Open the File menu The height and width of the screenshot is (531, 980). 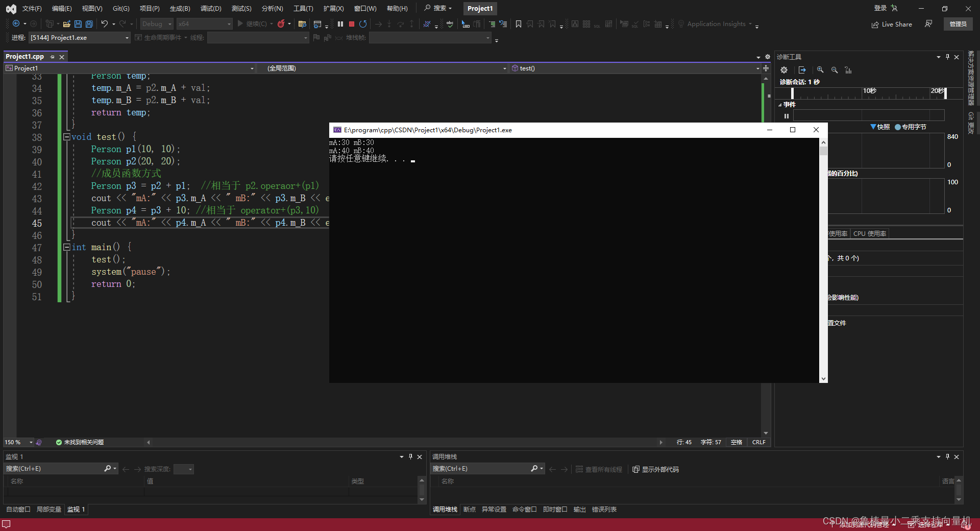[x=32, y=9]
